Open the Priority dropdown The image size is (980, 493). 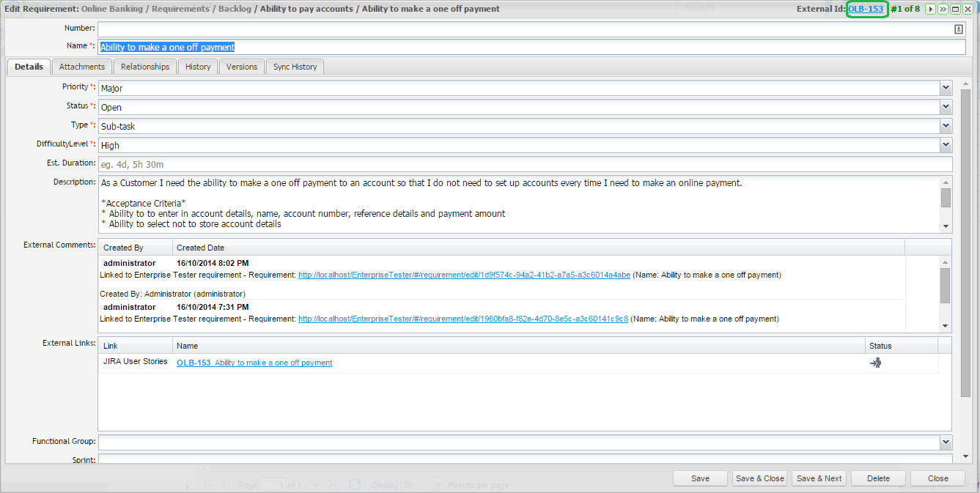945,88
